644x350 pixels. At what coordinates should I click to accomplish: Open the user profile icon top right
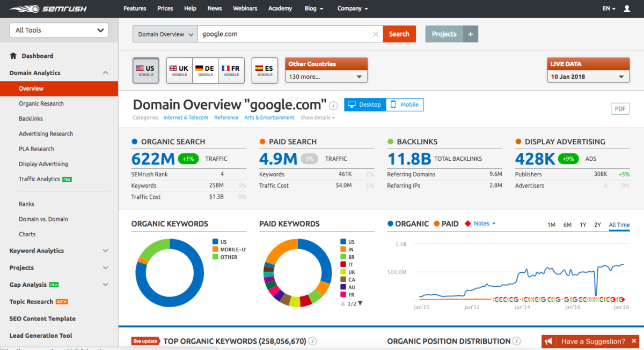click(x=628, y=9)
